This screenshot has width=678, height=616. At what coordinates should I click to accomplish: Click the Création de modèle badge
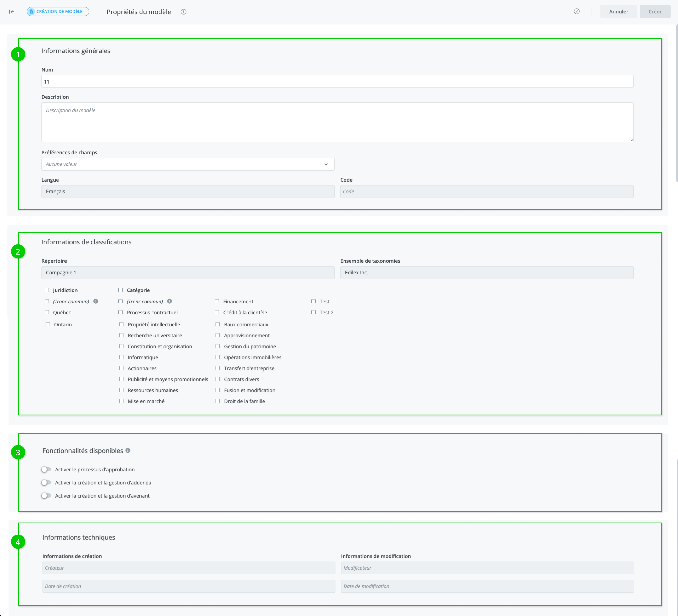coord(58,12)
